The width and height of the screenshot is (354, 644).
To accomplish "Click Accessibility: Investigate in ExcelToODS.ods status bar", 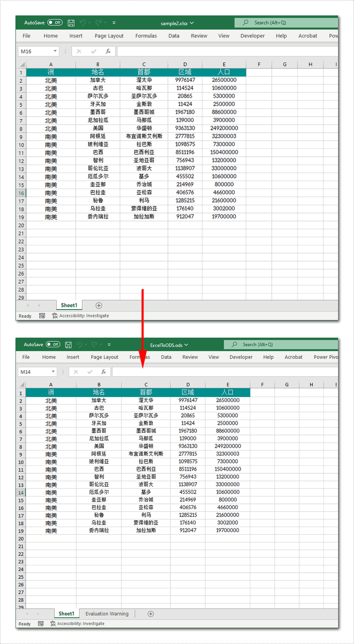I will [x=78, y=623].
